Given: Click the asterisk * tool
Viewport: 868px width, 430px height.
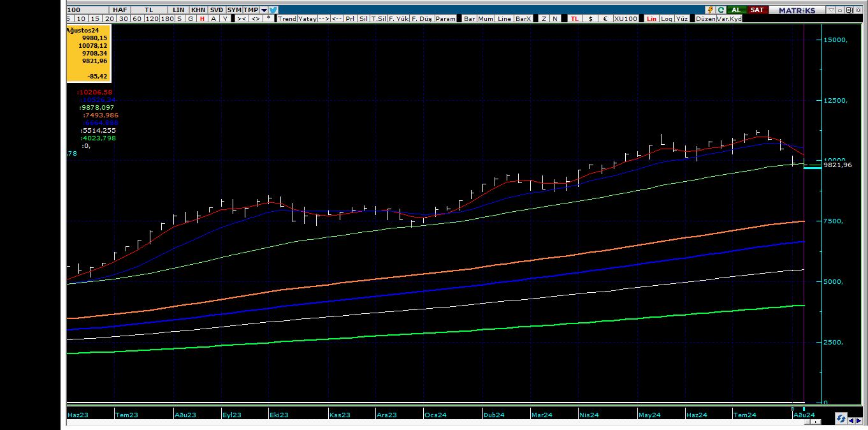Looking at the screenshot, I should (x=268, y=19).
